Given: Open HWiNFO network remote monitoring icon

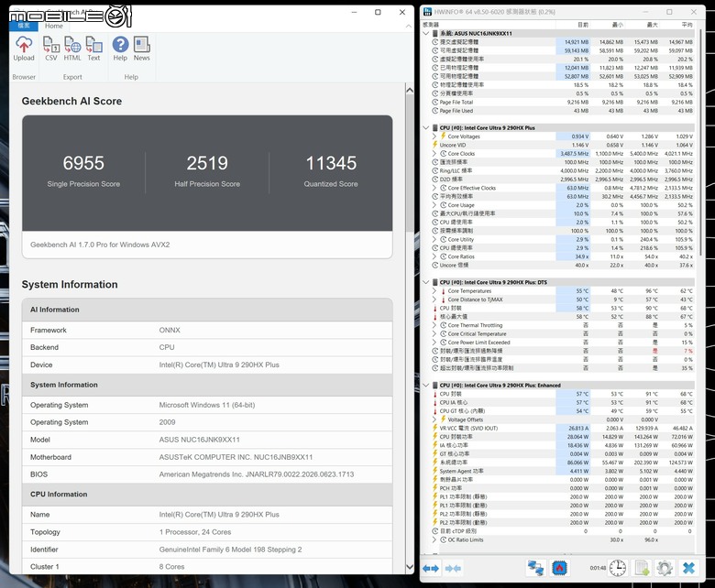Looking at the screenshot, I should [536, 568].
